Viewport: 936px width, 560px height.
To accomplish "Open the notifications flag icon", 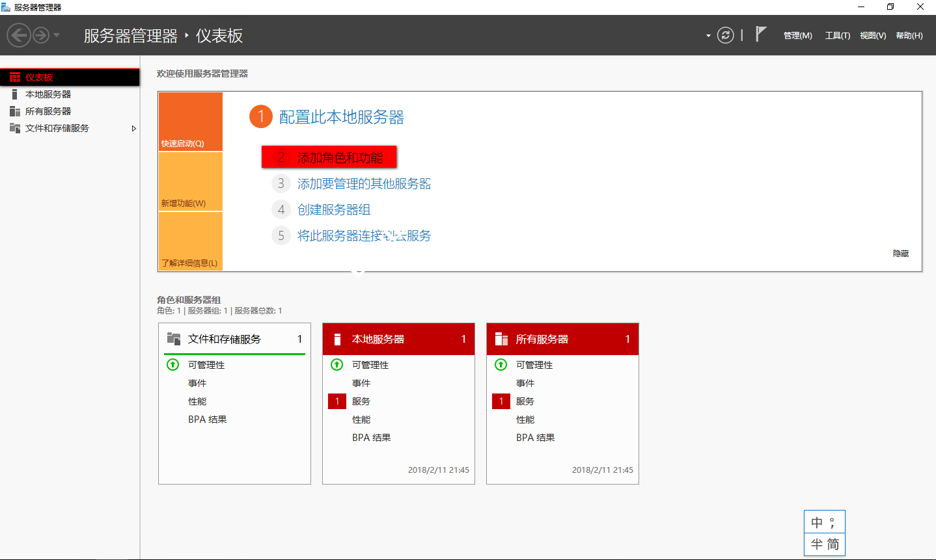I will coord(760,34).
